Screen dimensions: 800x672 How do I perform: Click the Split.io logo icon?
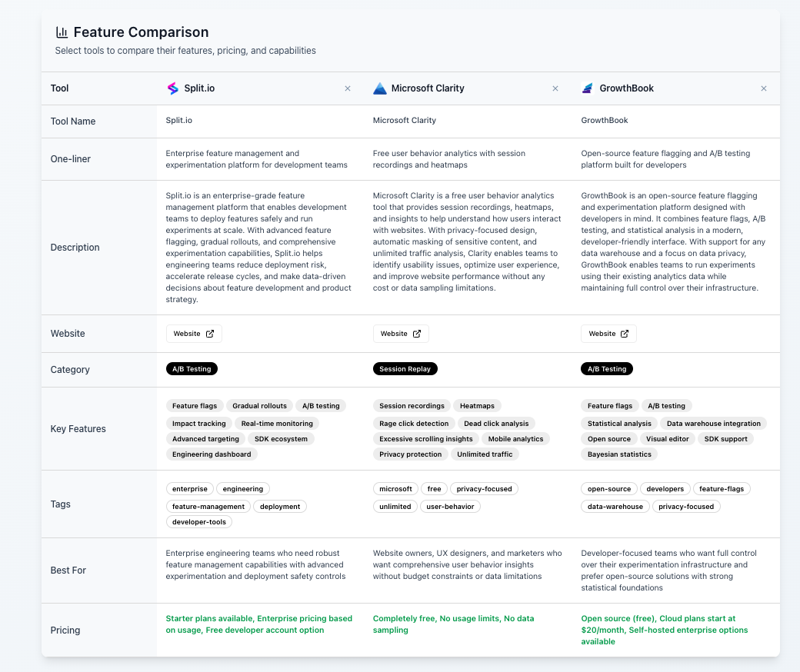pyautogui.click(x=173, y=88)
